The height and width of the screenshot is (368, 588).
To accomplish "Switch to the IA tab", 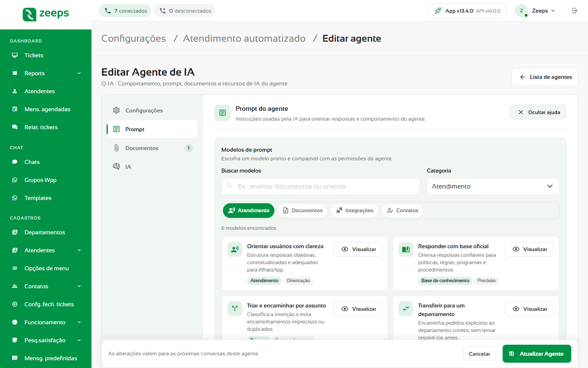I will (x=152, y=167).
